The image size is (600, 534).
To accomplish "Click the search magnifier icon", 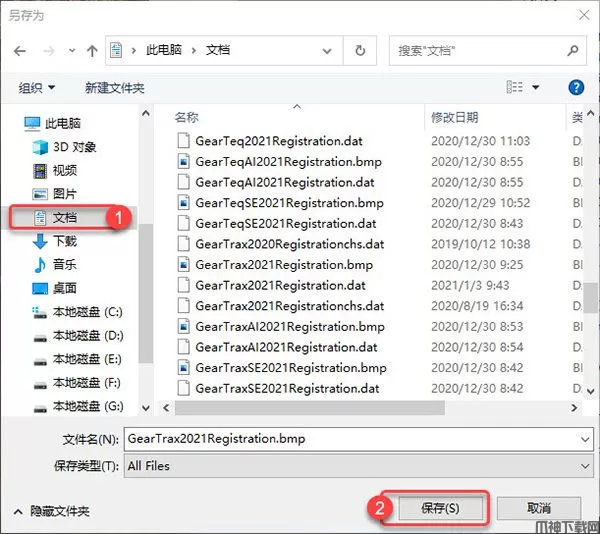I will [x=573, y=50].
